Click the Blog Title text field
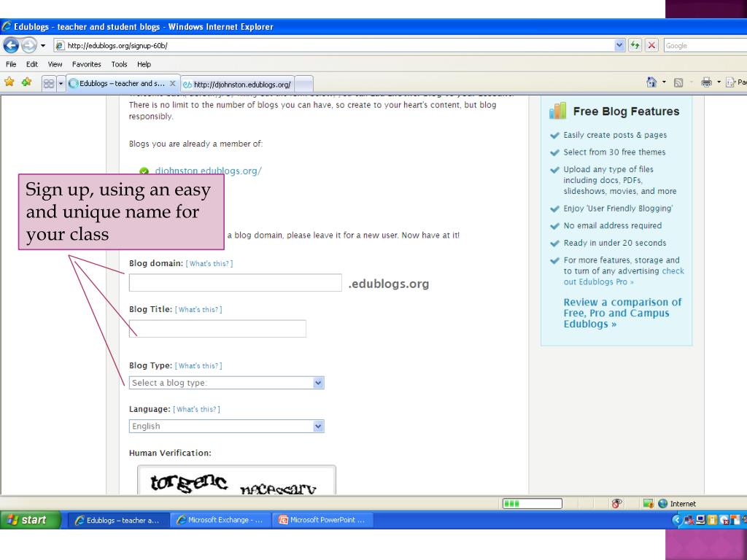This screenshot has height=560, width=747. point(217,329)
